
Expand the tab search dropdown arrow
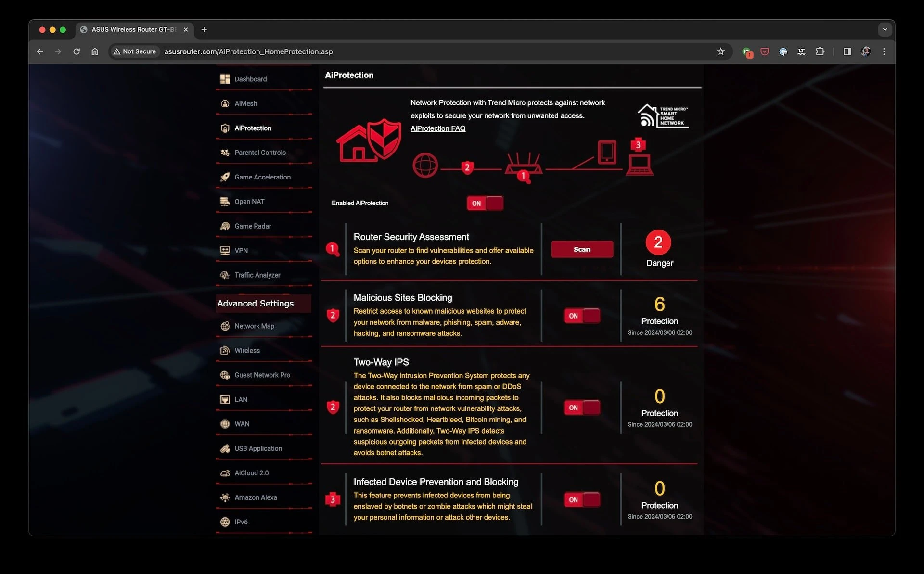pyautogui.click(x=885, y=29)
